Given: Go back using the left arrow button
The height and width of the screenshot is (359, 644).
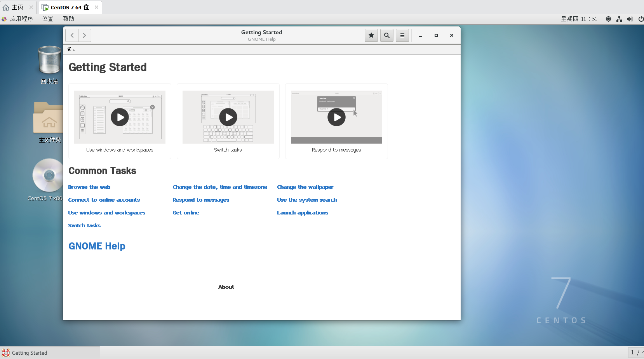Looking at the screenshot, I should (72, 35).
